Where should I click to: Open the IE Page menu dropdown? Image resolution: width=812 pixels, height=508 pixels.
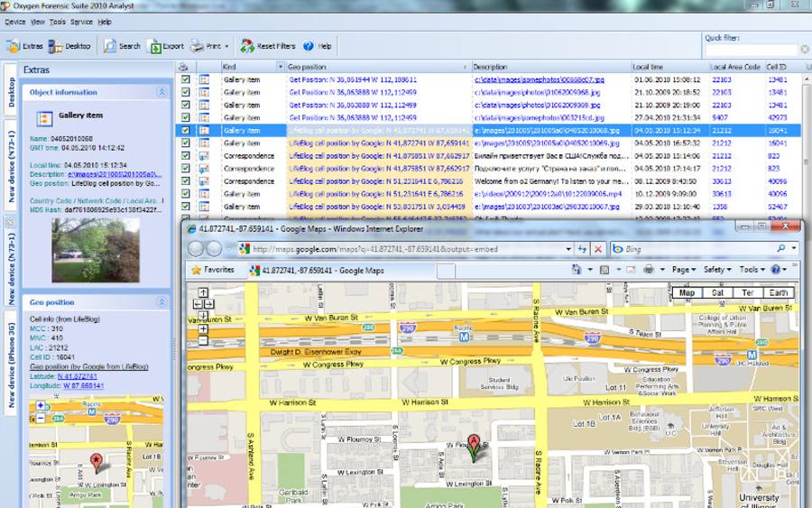[x=684, y=269]
